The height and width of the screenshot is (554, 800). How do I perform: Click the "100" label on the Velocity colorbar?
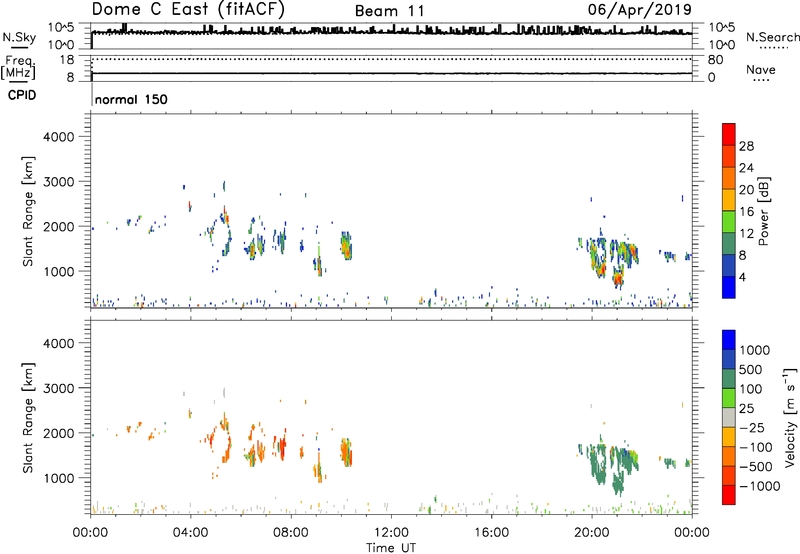coord(751,389)
